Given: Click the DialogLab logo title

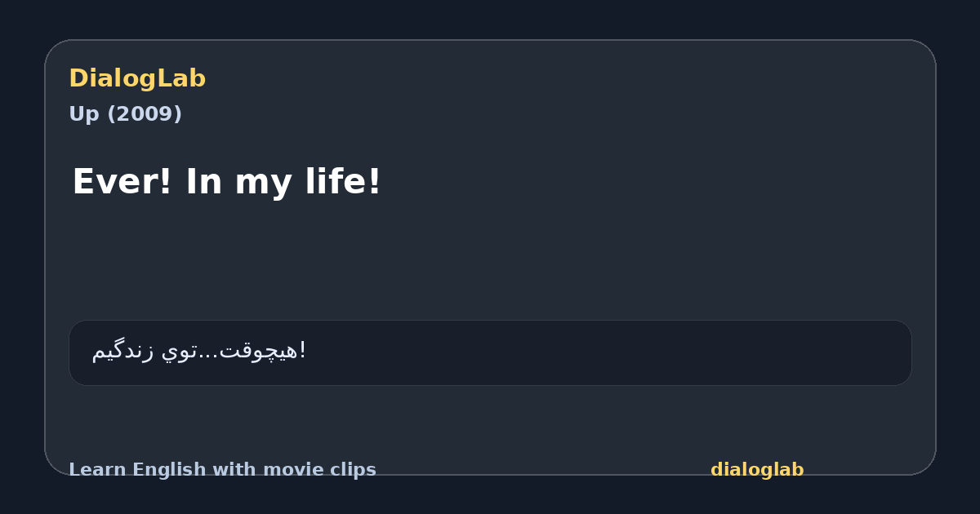Looking at the screenshot, I should (137, 78).
